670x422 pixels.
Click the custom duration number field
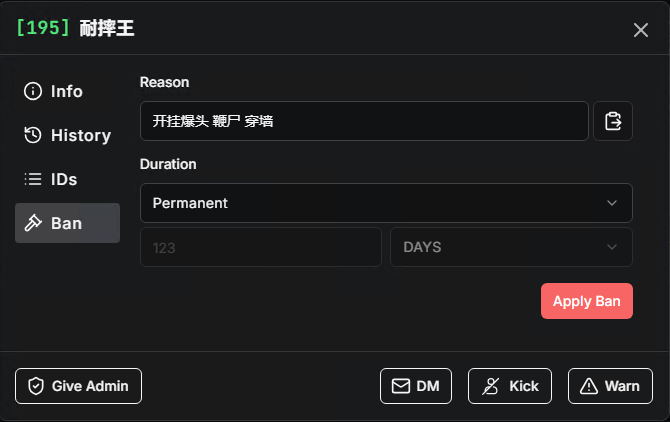tap(260, 247)
